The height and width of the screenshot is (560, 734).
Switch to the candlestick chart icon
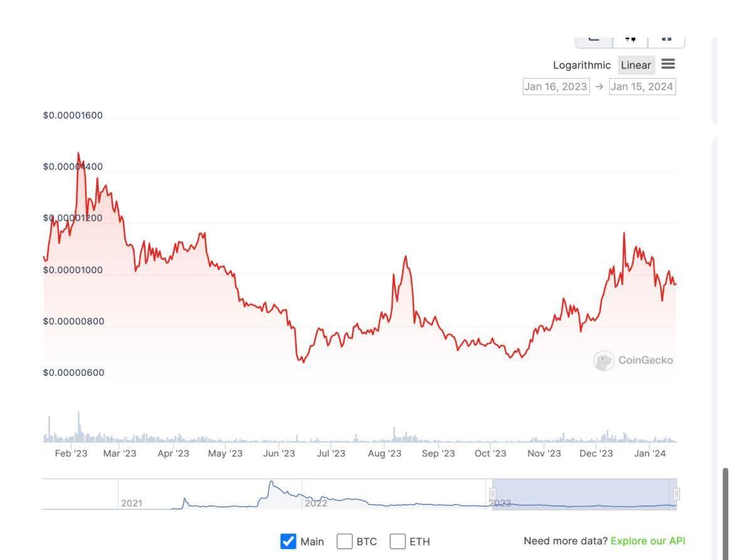[x=630, y=38]
